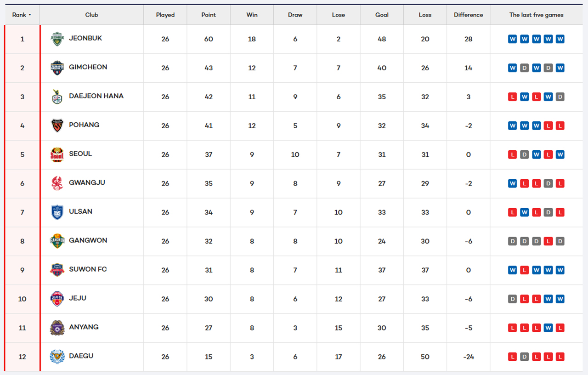Click the last five games header
The image size is (588, 375).
(536, 15)
